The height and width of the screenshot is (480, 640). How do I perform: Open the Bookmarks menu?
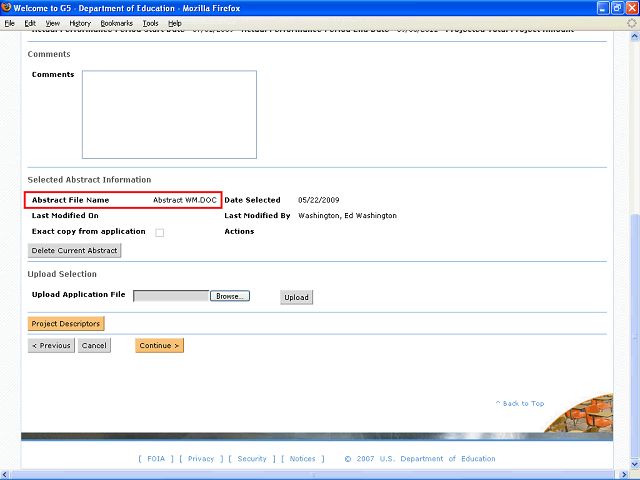point(117,23)
